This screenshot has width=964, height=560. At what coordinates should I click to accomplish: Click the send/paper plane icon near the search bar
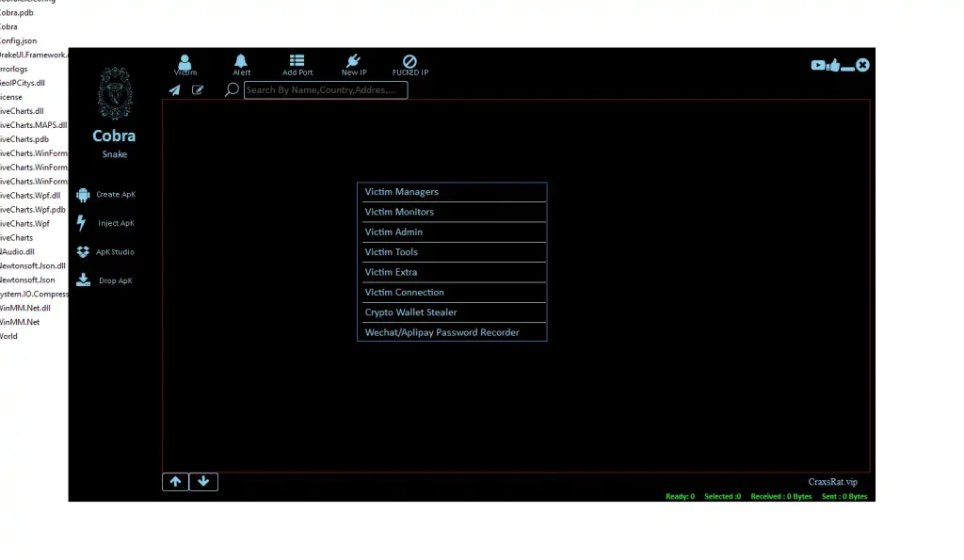tap(174, 89)
